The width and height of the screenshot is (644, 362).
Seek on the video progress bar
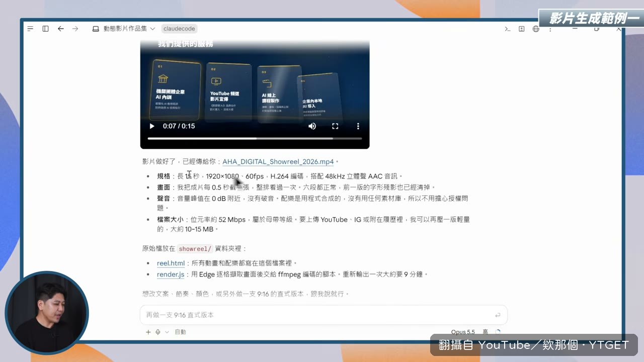[x=255, y=138]
